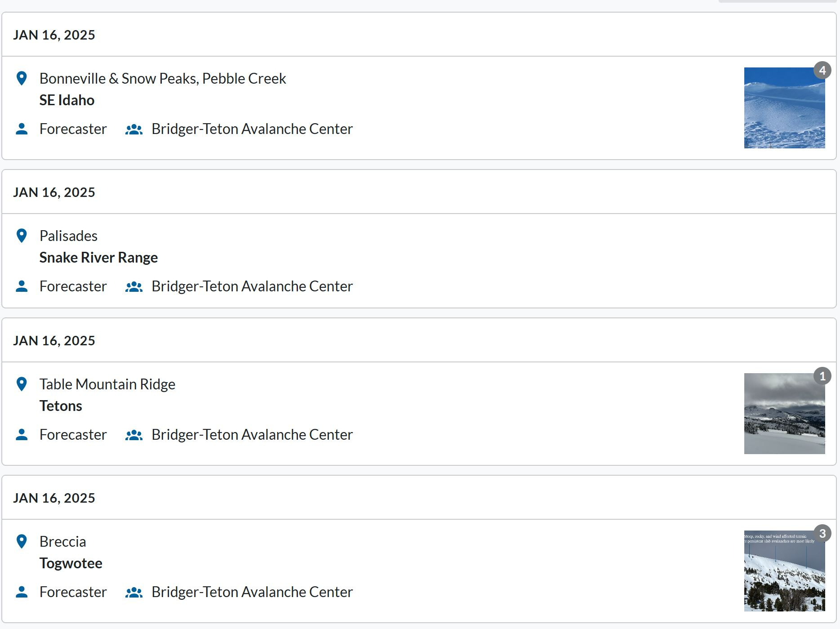Click the person icon in the Snake River Range card
The height and width of the screenshot is (629, 840).
(22, 286)
